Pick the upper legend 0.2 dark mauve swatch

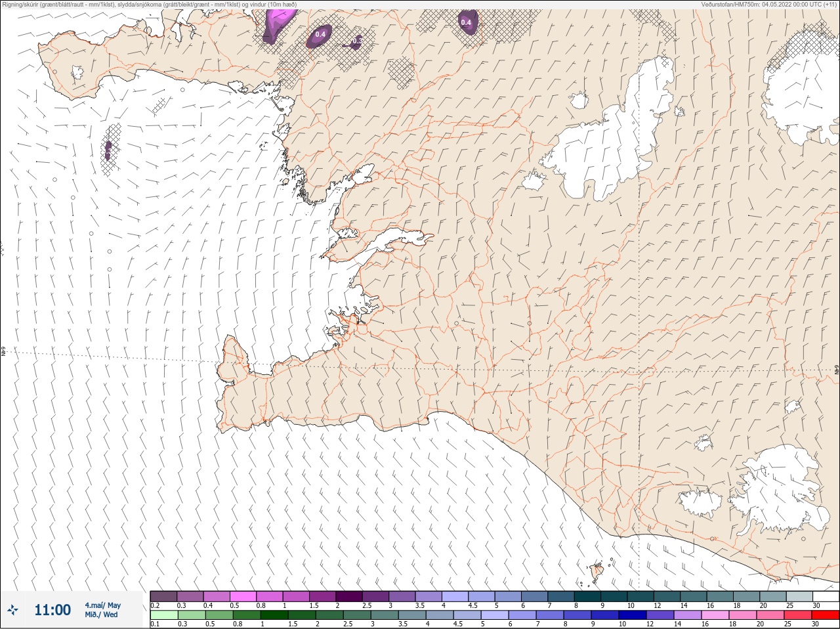pyautogui.click(x=163, y=596)
